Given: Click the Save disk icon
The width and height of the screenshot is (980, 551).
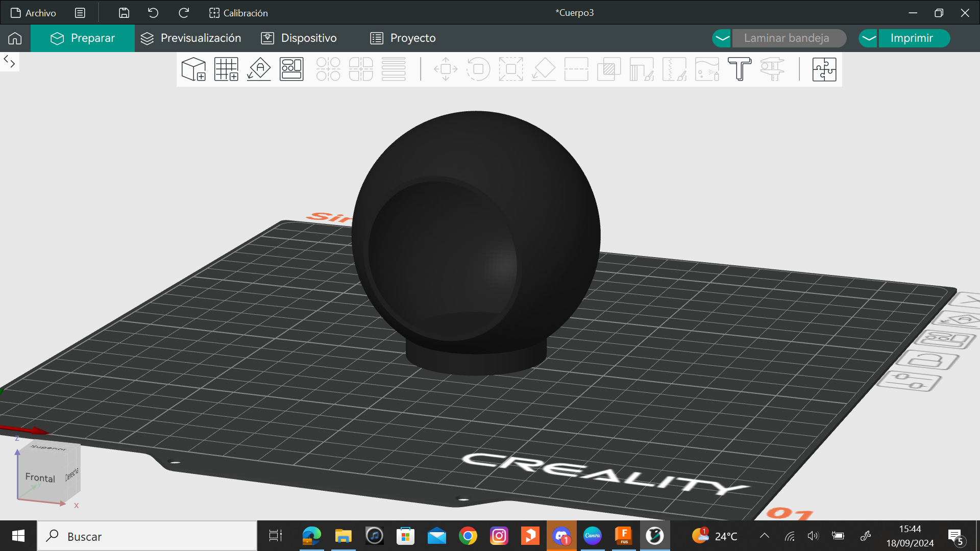Looking at the screenshot, I should [124, 13].
